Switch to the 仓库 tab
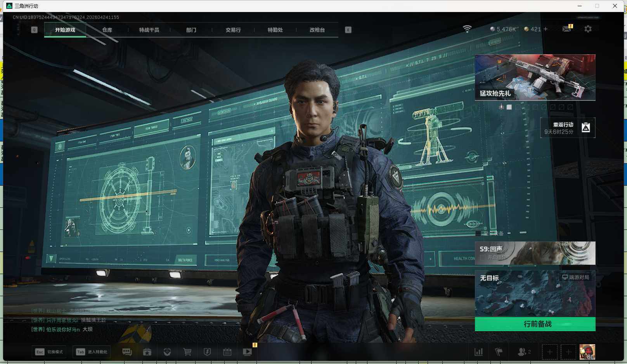Screen dimensions: 627x364 coord(107,30)
